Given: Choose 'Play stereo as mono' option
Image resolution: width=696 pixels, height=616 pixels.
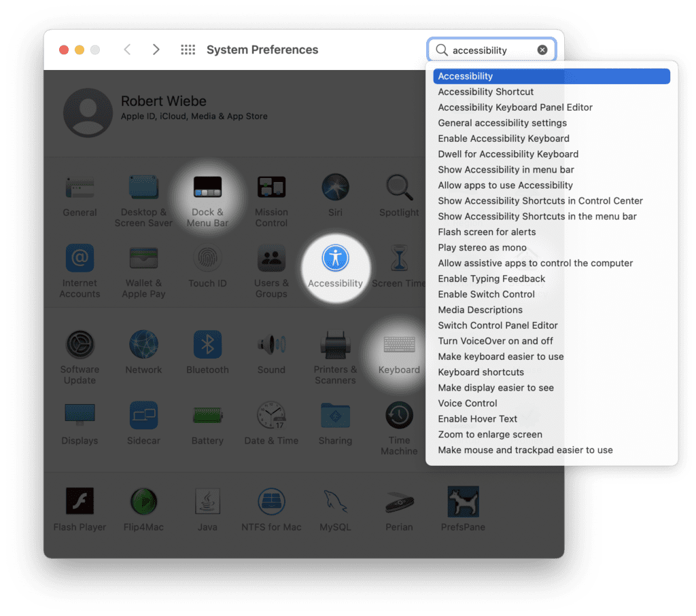Looking at the screenshot, I should [482, 247].
